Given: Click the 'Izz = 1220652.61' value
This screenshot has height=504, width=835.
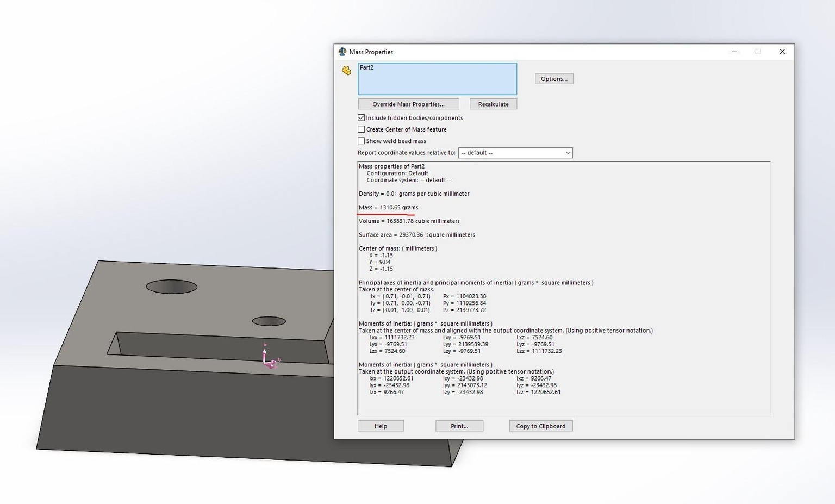Looking at the screenshot, I should (x=538, y=392).
